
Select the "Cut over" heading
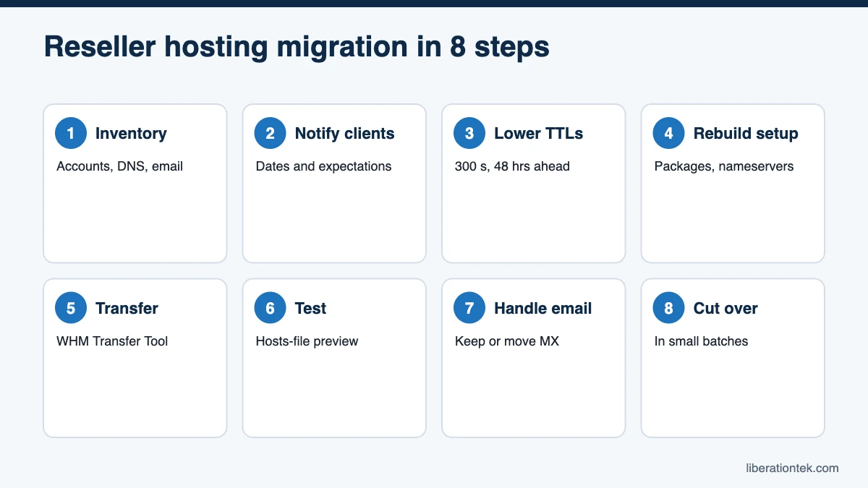pyautogui.click(x=726, y=309)
